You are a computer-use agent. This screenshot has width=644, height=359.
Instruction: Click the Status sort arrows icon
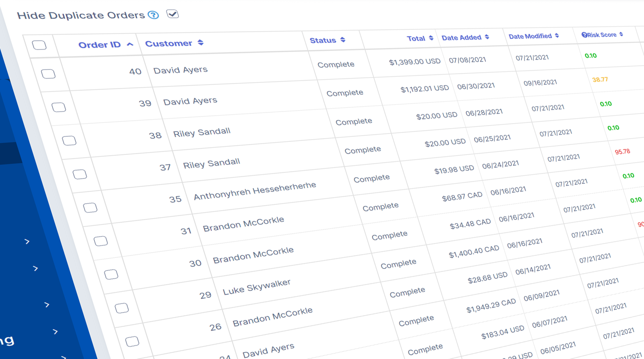point(342,40)
